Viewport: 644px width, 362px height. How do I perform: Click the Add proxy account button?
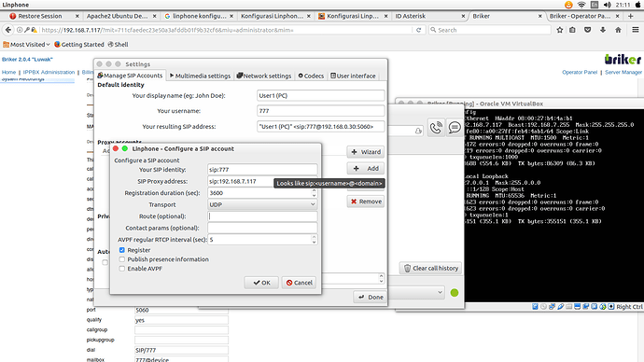366,168
